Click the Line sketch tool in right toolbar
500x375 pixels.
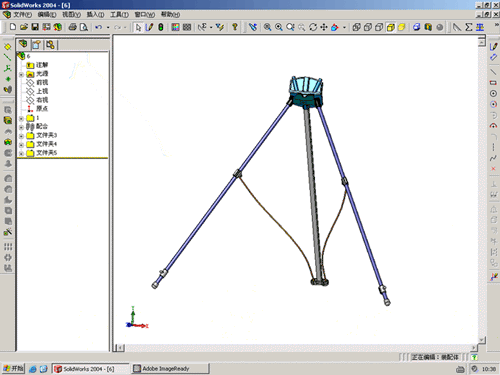[493, 72]
